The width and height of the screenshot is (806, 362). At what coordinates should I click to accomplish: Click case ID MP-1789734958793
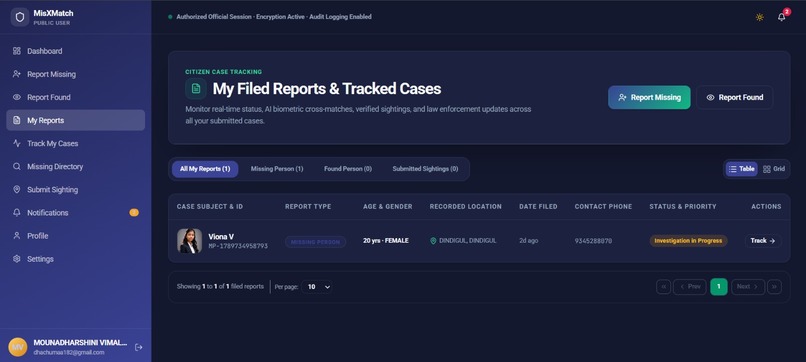(238, 246)
